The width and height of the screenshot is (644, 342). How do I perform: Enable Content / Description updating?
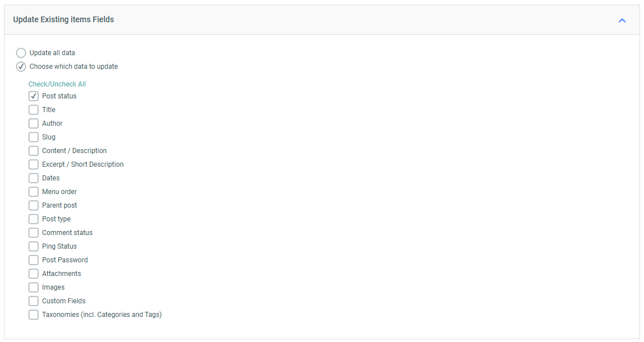click(x=34, y=151)
